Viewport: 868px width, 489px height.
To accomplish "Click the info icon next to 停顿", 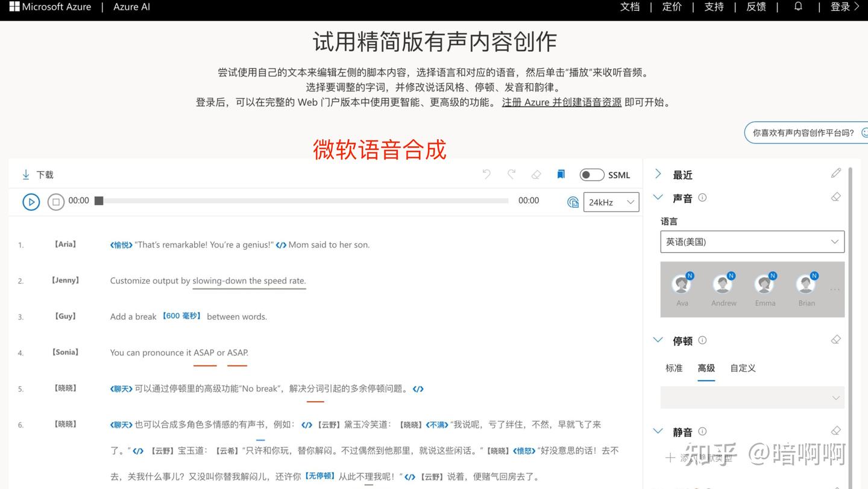I will tap(702, 340).
